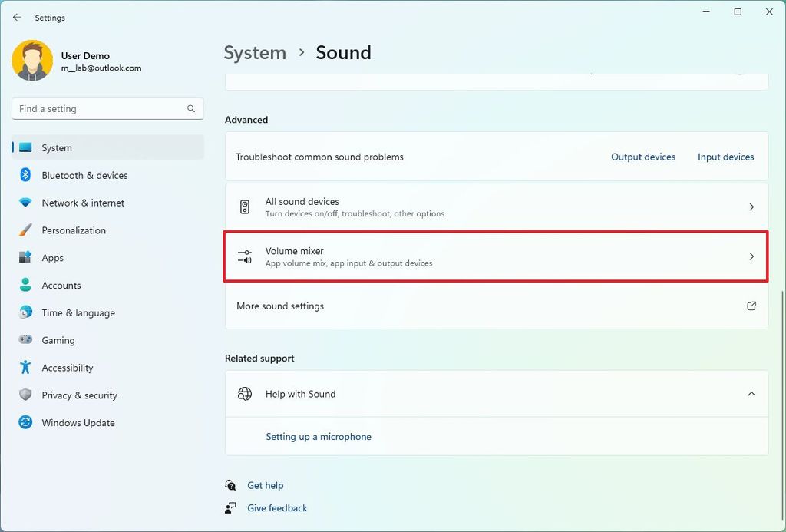Screen dimensions: 786x532
Task: Open Personalization via the paintbrush icon
Action: pyautogui.click(x=25, y=230)
